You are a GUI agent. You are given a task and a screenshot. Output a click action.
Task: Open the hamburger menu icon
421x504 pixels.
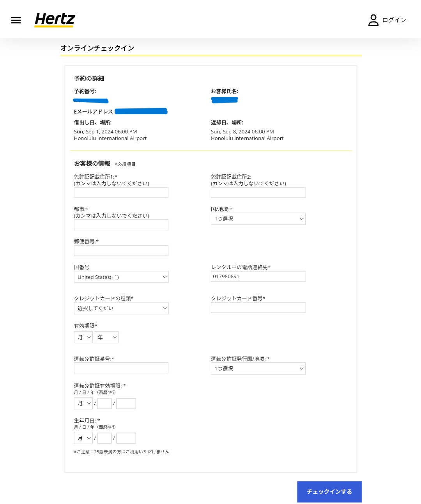[x=16, y=20]
